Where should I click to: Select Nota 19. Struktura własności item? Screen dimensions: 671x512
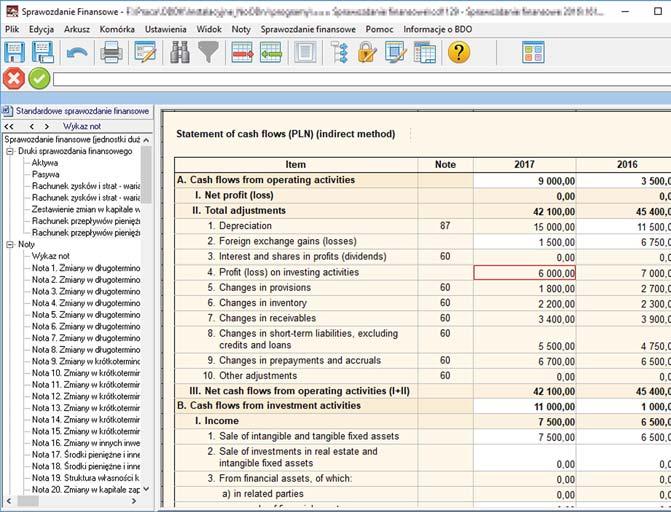[x=86, y=478]
